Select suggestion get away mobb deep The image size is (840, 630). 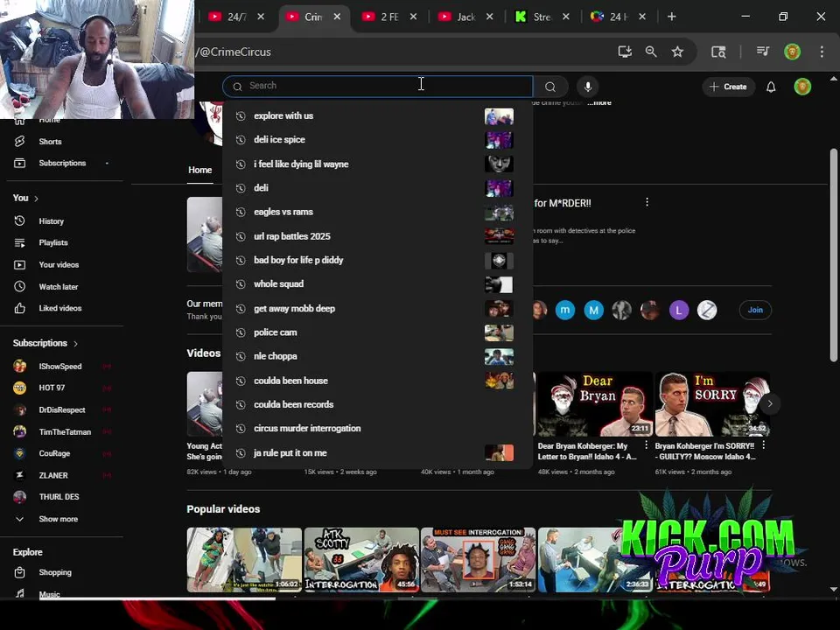(x=378, y=309)
